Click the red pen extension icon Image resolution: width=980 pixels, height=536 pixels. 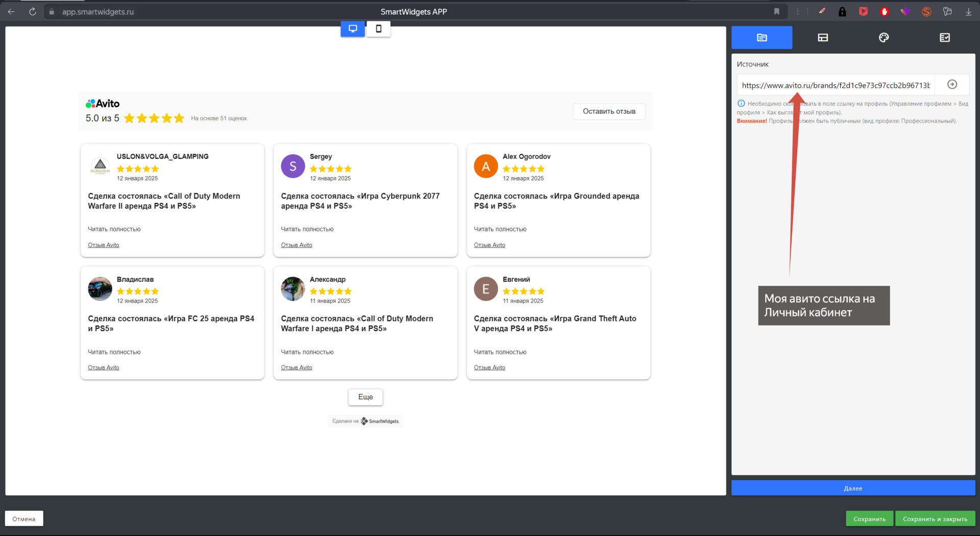(822, 11)
